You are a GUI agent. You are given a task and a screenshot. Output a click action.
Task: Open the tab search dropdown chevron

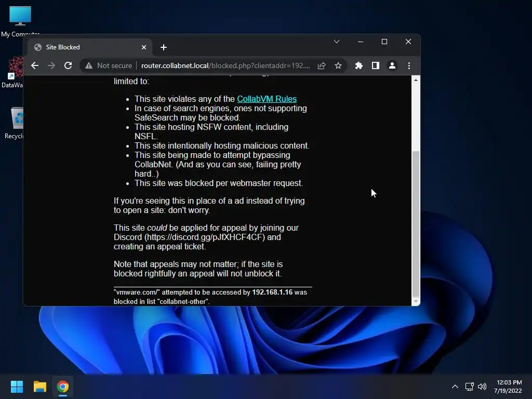pos(337,42)
